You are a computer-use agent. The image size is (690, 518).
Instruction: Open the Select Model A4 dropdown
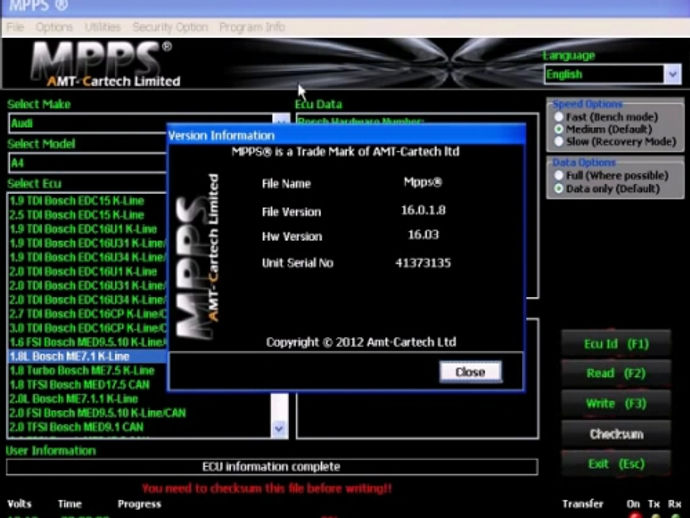pos(87,163)
